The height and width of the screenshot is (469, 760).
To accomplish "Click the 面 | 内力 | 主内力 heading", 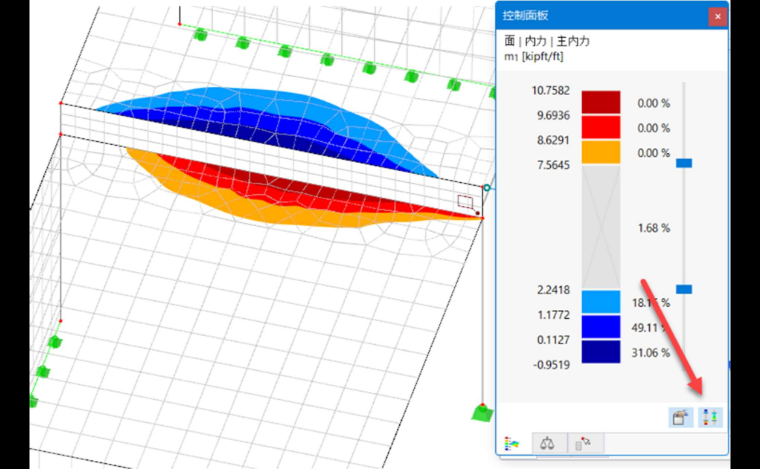I will (547, 41).
